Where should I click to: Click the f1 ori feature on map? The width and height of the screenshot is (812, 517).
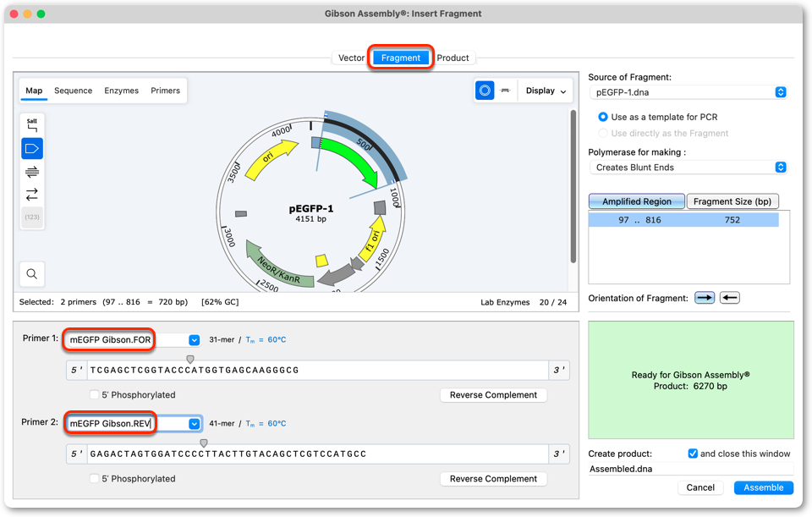373,239
